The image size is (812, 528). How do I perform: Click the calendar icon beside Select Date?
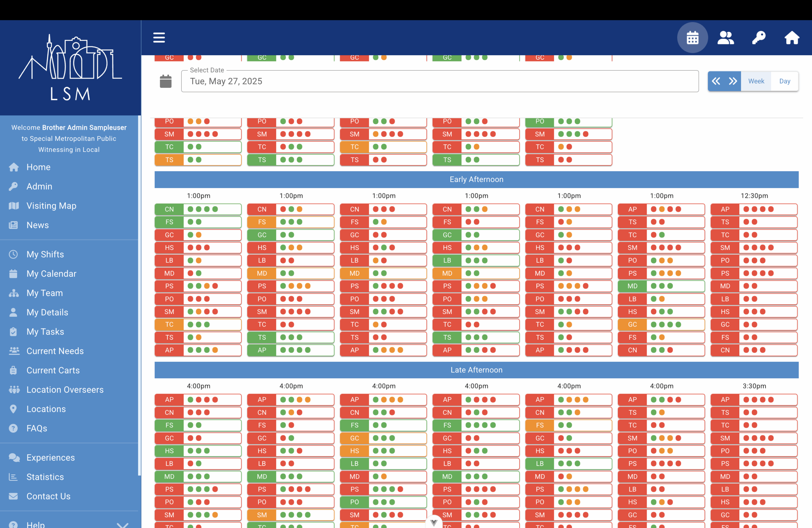point(166,81)
